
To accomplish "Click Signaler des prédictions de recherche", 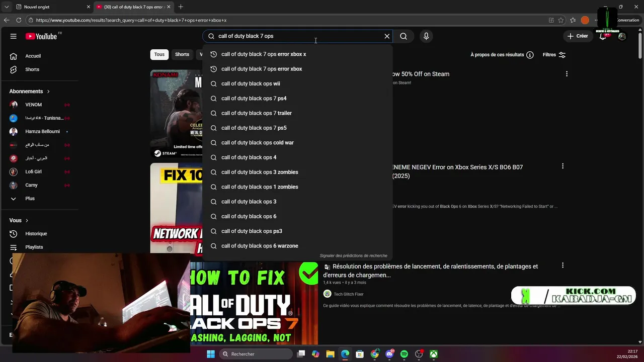I will click(354, 256).
